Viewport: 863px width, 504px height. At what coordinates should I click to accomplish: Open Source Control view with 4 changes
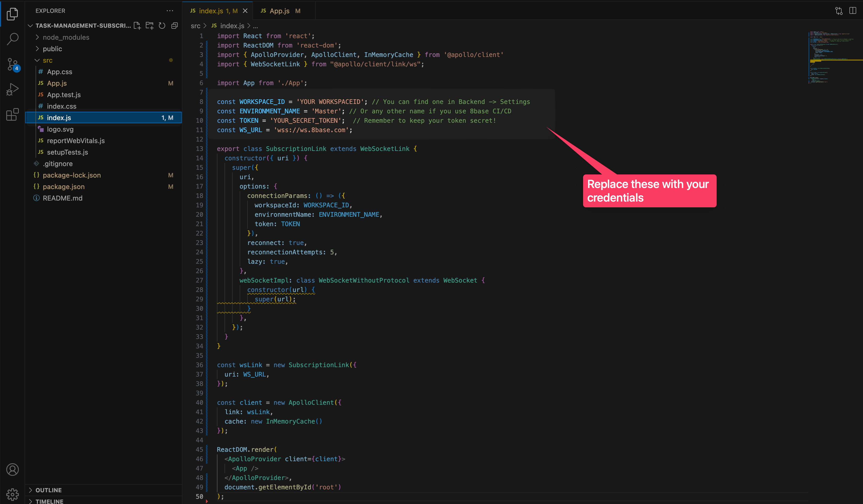point(12,64)
